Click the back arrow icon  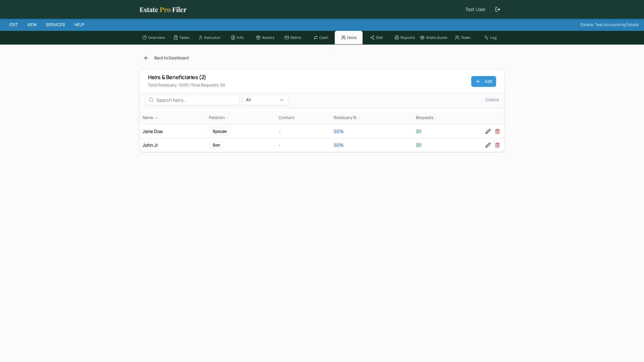[x=146, y=58]
